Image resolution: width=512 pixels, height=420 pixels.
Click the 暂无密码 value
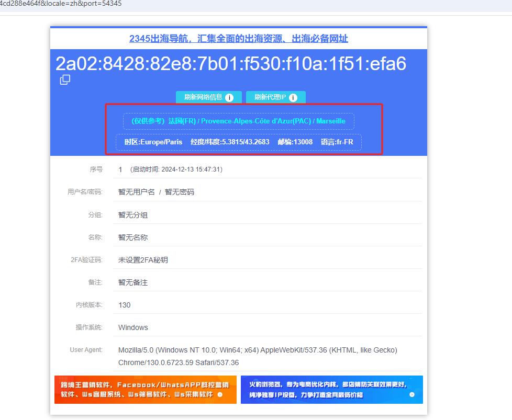179,192
